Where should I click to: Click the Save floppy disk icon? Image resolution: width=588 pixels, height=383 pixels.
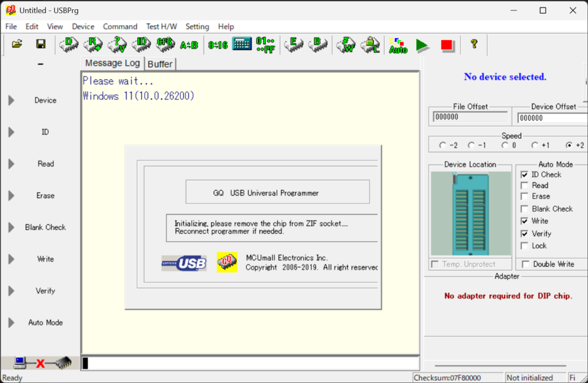(x=41, y=44)
